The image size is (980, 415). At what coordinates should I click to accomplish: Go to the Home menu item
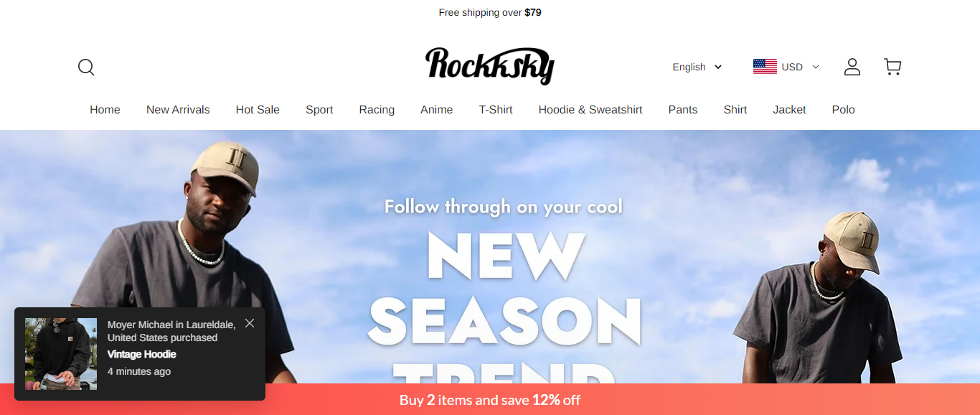coord(105,110)
